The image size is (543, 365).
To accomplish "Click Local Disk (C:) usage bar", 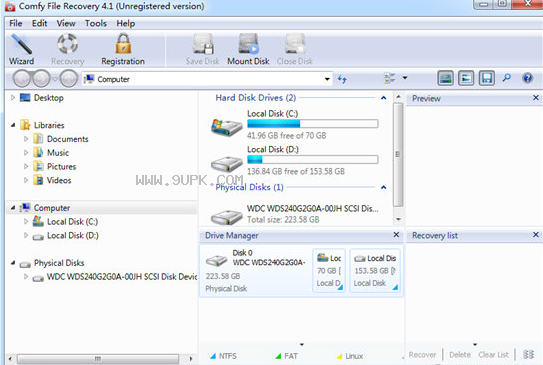I will (x=313, y=124).
